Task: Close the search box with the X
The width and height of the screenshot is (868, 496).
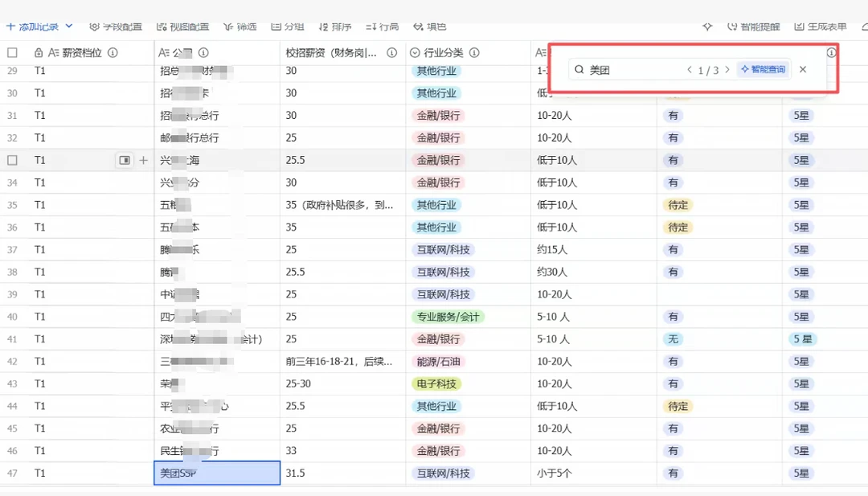Action: [x=803, y=69]
